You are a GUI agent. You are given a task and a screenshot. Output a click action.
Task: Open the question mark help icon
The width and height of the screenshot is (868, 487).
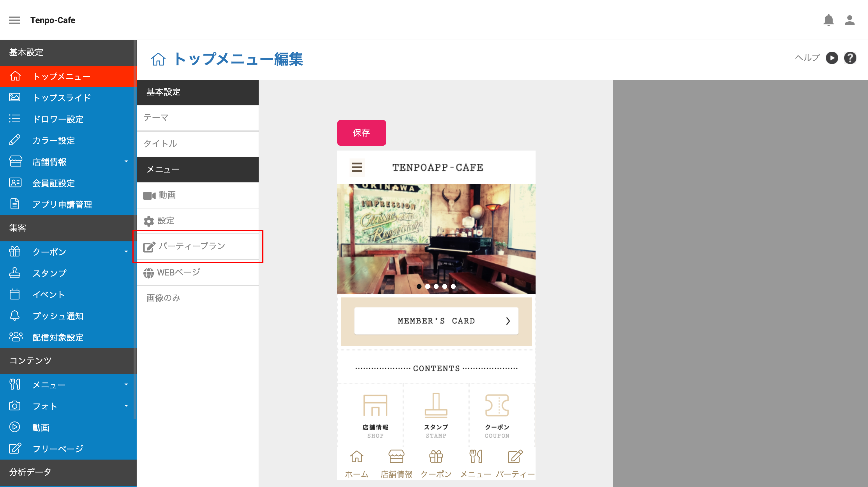(x=850, y=58)
